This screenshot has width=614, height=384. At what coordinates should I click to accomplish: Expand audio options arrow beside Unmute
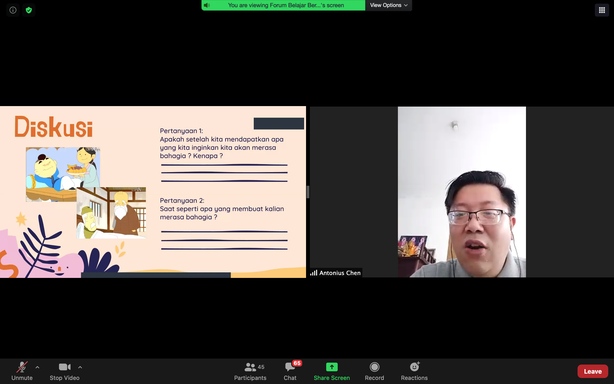tap(37, 367)
